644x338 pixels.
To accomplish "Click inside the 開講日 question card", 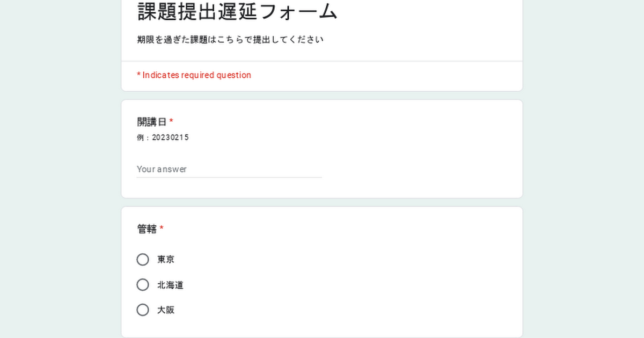I will click(x=376, y=150).
